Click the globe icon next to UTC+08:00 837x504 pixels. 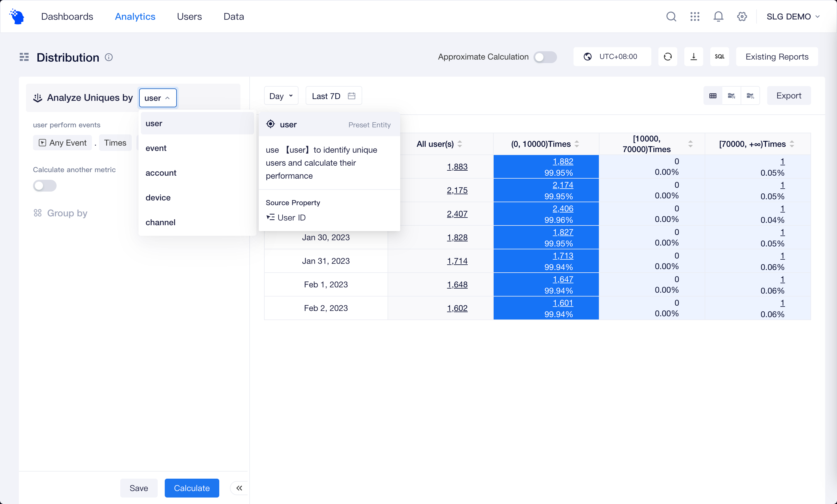point(588,56)
